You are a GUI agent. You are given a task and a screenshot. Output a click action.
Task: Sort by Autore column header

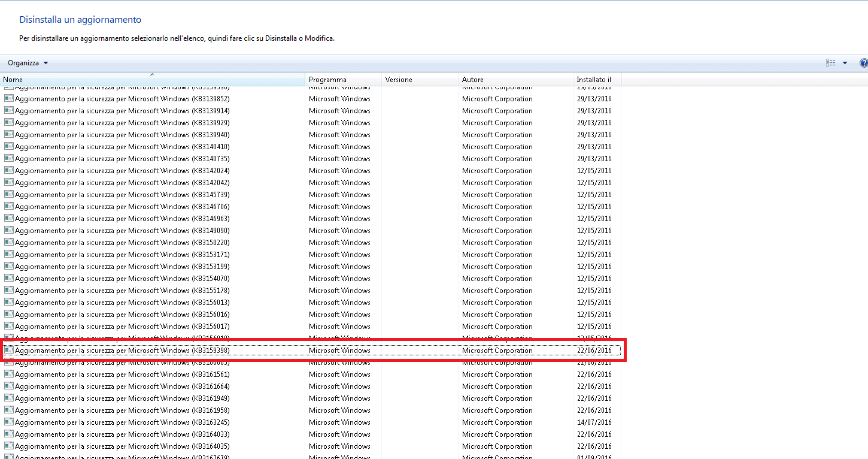point(516,80)
